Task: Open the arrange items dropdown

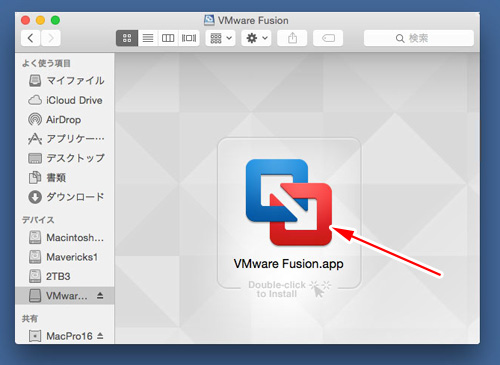Action: tap(221, 38)
